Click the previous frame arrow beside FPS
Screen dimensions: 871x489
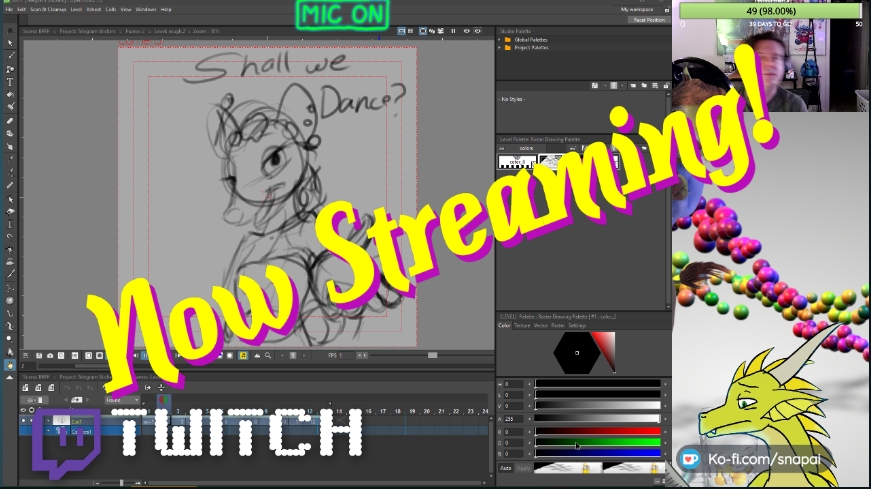coord(282,356)
